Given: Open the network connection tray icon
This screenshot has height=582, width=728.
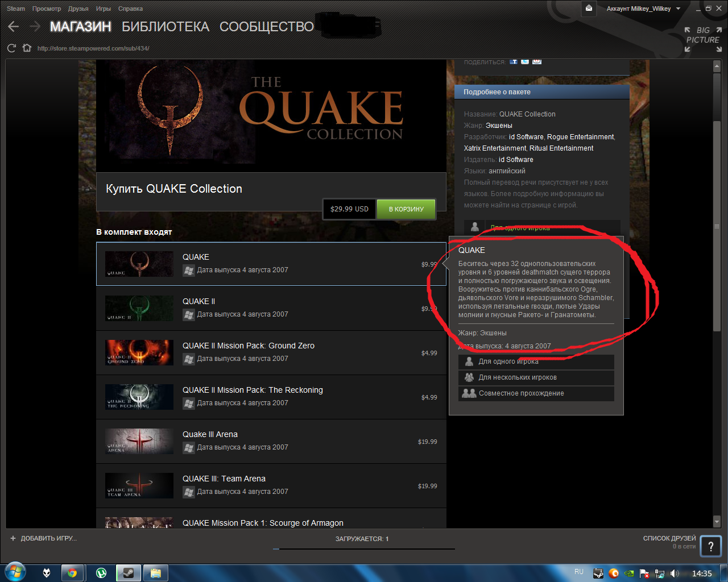Looking at the screenshot, I should pos(660,573).
